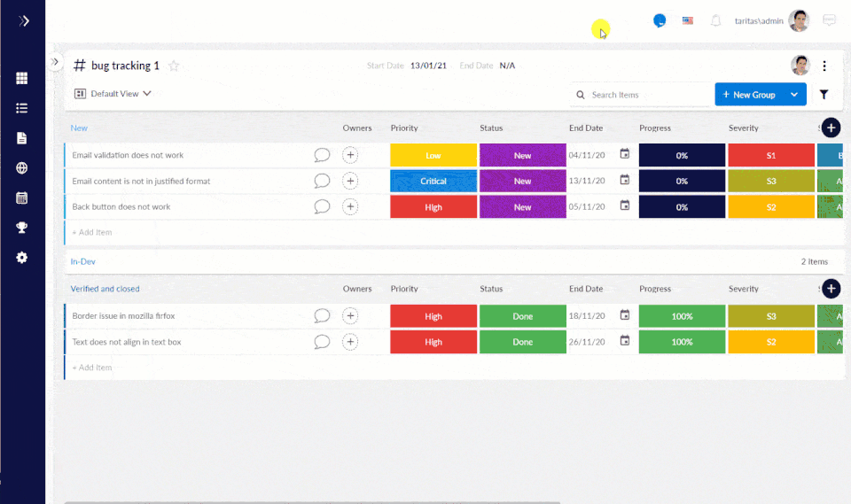Open Done status on Text does not align row
851x504 pixels.
click(523, 342)
